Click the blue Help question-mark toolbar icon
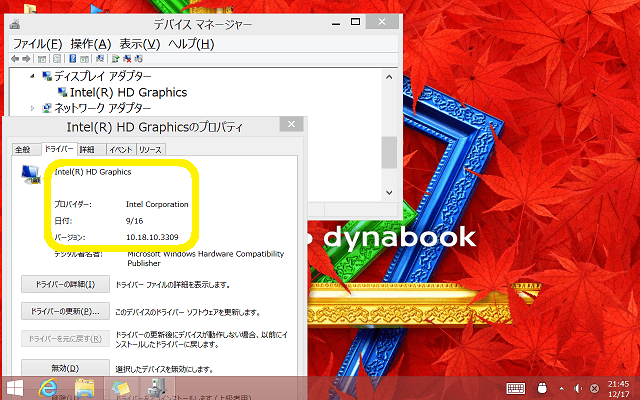Image resolution: width=640 pixels, height=400 pixels. 72,59
